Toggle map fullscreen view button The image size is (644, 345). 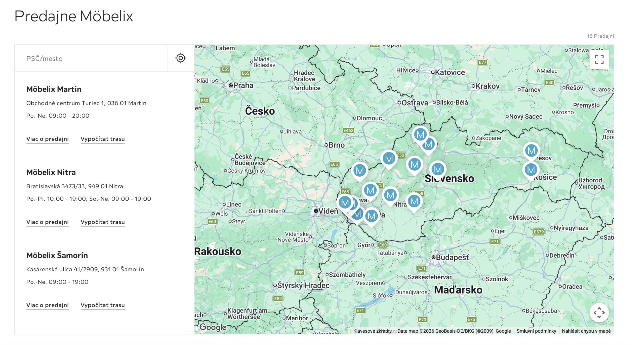click(599, 60)
